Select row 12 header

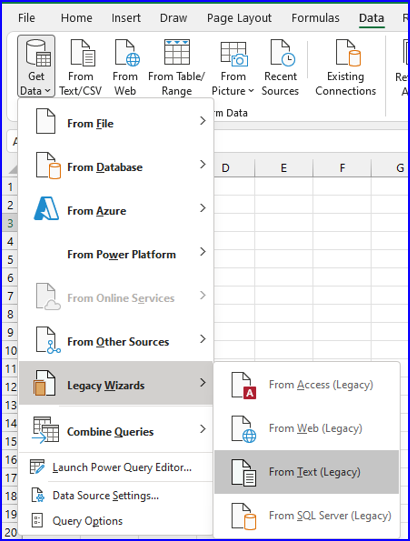(11, 387)
